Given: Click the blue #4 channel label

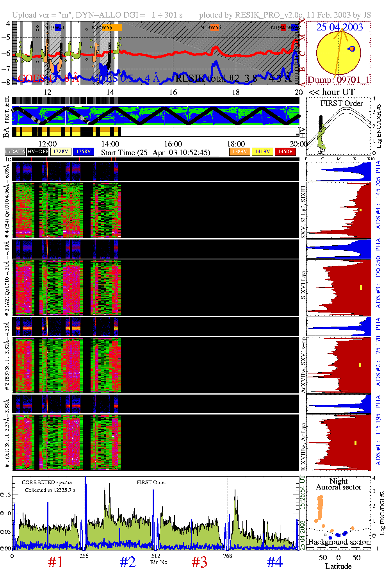Looking at the screenshot, I should click(274, 562).
